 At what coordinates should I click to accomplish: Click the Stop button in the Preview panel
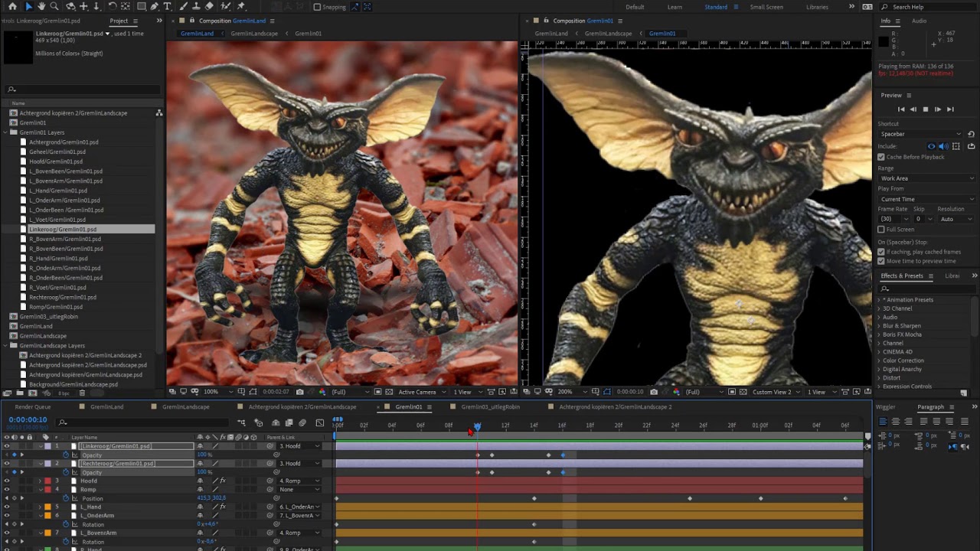925,109
